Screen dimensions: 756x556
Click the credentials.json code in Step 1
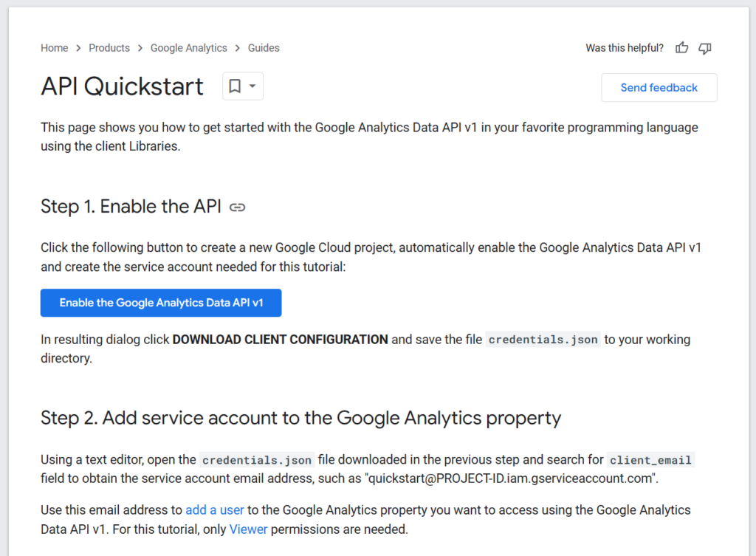coord(543,340)
